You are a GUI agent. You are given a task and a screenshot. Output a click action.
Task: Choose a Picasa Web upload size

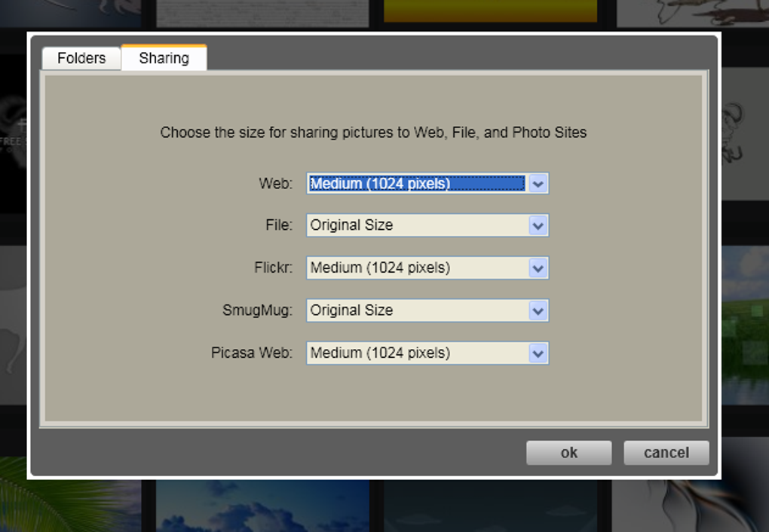(415, 353)
